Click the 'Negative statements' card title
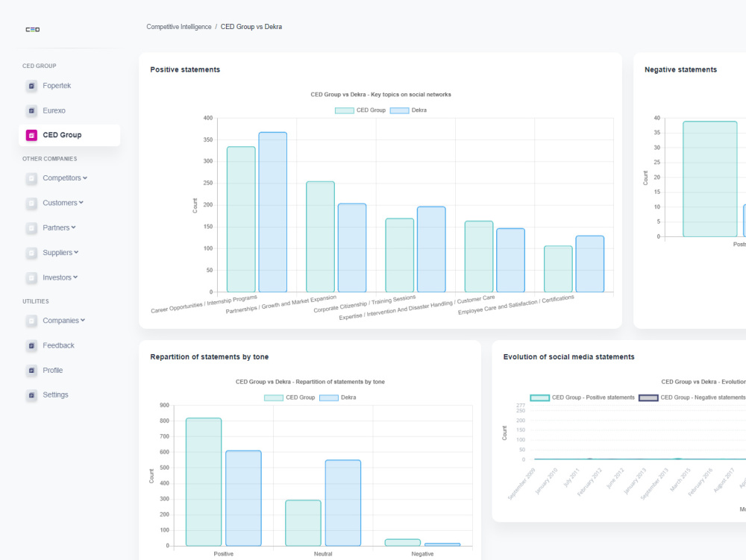This screenshot has height=560, width=746. [680, 69]
